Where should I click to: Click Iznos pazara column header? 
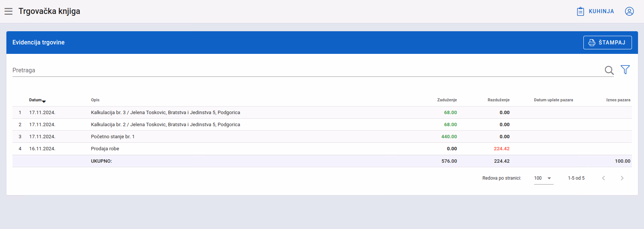click(618, 100)
